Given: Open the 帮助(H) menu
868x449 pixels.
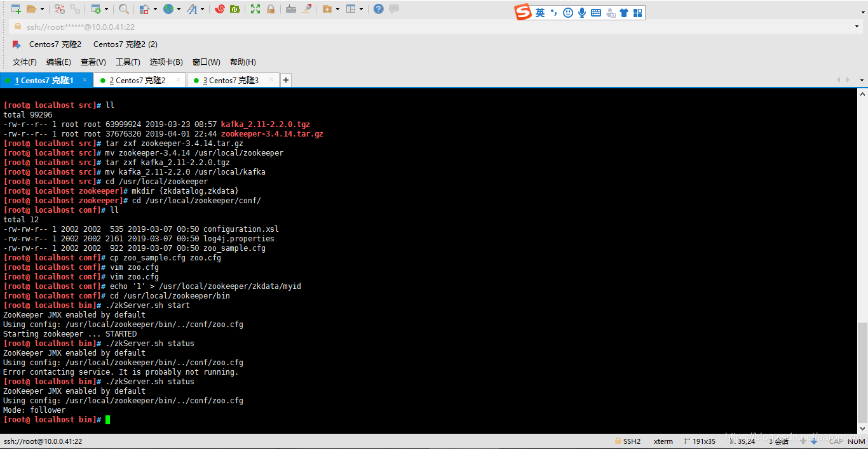Looking at the screenshot, I should 243,62.
